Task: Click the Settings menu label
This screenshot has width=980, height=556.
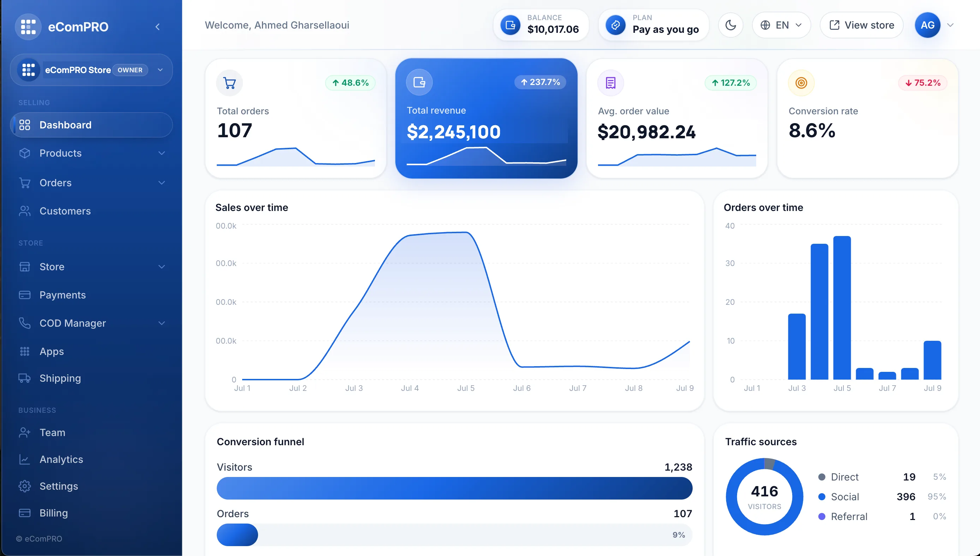Action: [x=59, y=486]
